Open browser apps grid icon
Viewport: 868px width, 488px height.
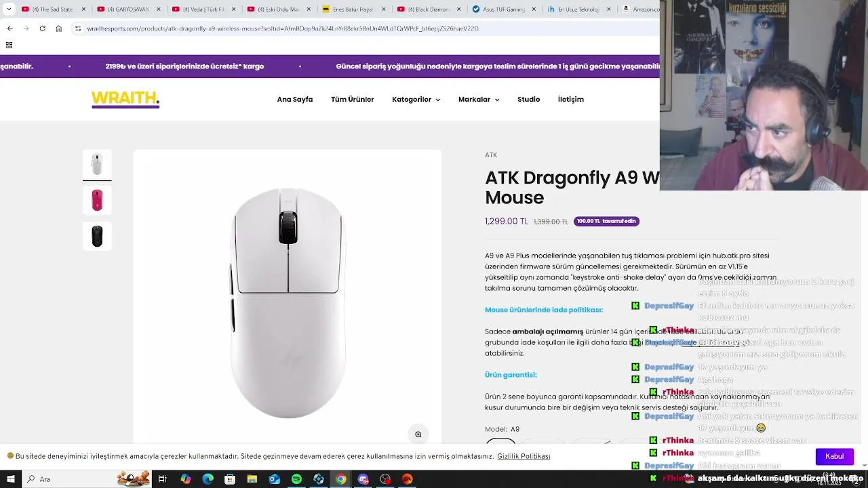tap(9, 45)
